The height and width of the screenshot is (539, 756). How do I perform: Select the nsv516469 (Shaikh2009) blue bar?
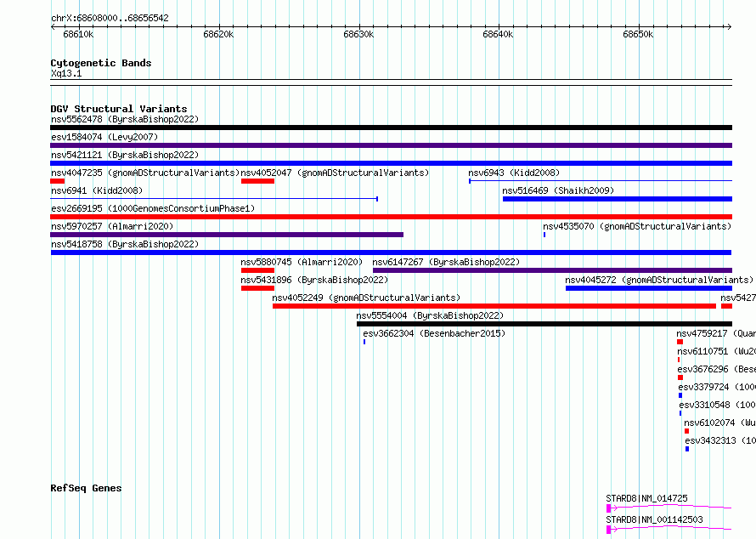618,199
